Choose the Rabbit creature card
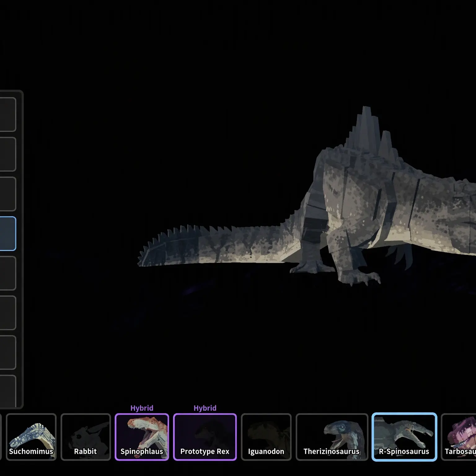476x476 pixels. (x=86, y=437)
